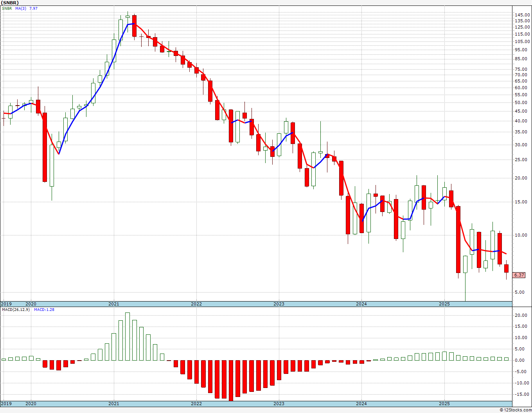This screenshot has width=532, height=413.
Task: Click the tallest green MACD histogram bar
Action: (x=128, y=336)
